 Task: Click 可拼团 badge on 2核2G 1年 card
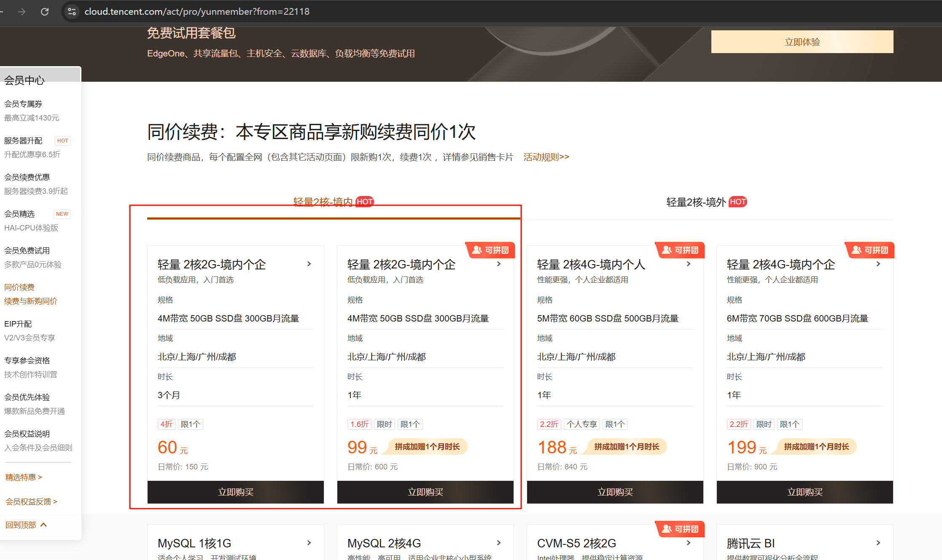[x=490, y=250]
